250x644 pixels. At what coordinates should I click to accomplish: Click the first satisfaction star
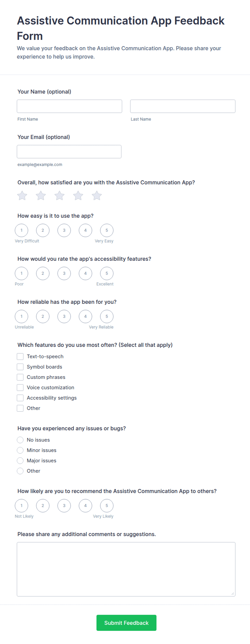pos(22,196)
